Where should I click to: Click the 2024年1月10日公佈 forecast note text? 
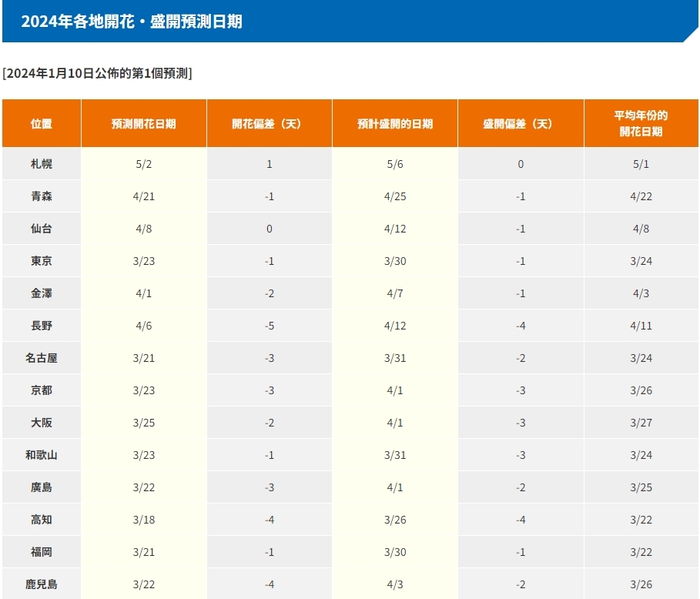(97, 73)
